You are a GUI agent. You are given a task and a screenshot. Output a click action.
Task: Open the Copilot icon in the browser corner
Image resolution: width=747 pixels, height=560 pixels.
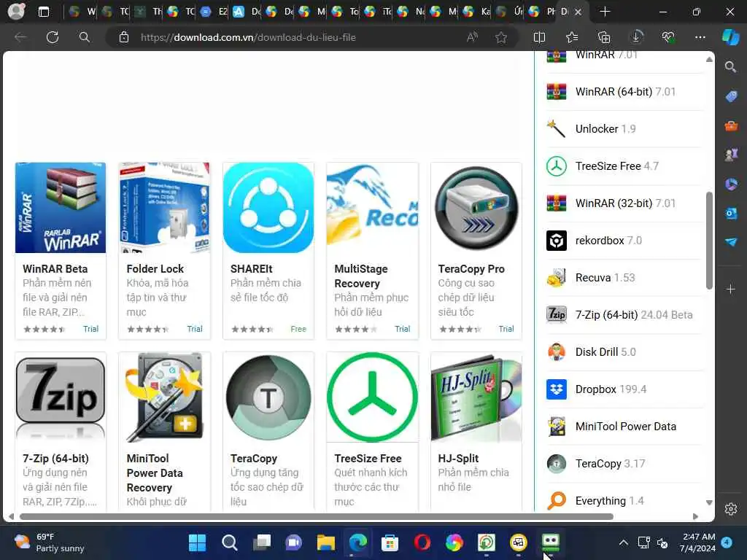730,37
